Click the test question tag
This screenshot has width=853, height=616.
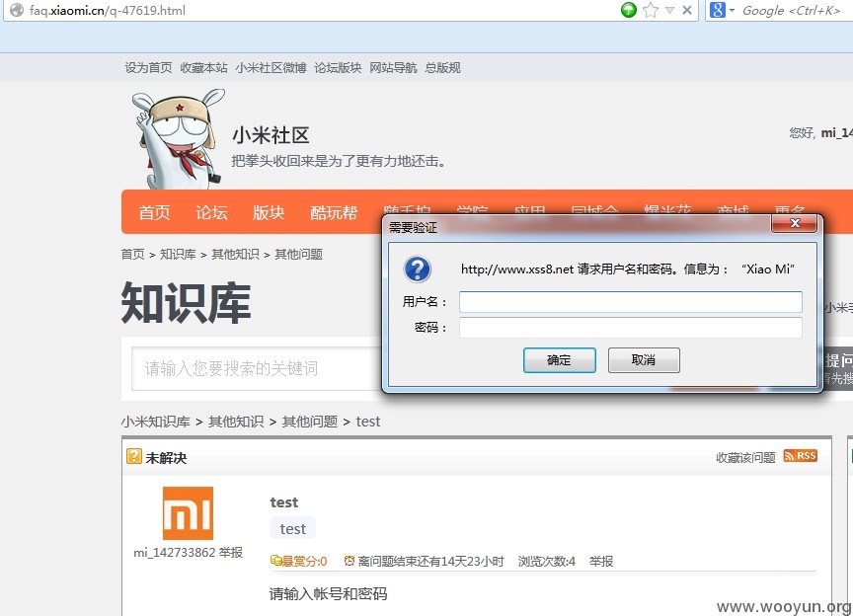[292, 528]
